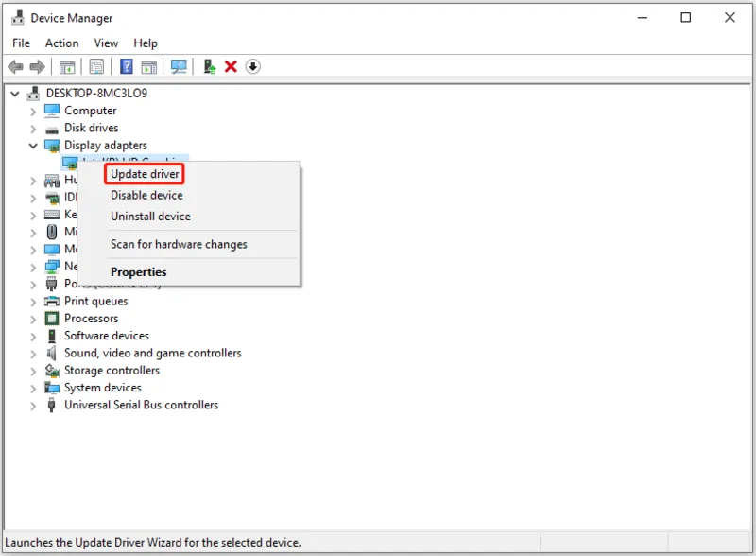Select the Disk drives tree label
Viewport: 756px width, 556px height.
92,128
